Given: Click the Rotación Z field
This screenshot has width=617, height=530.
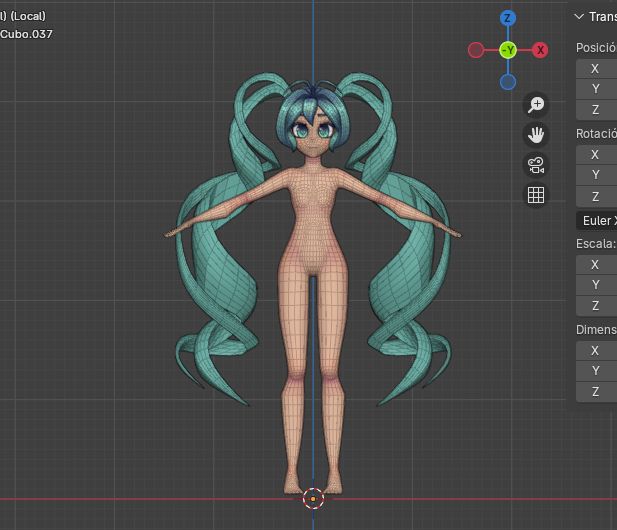Looking at the screenshot, I should 597,196.
